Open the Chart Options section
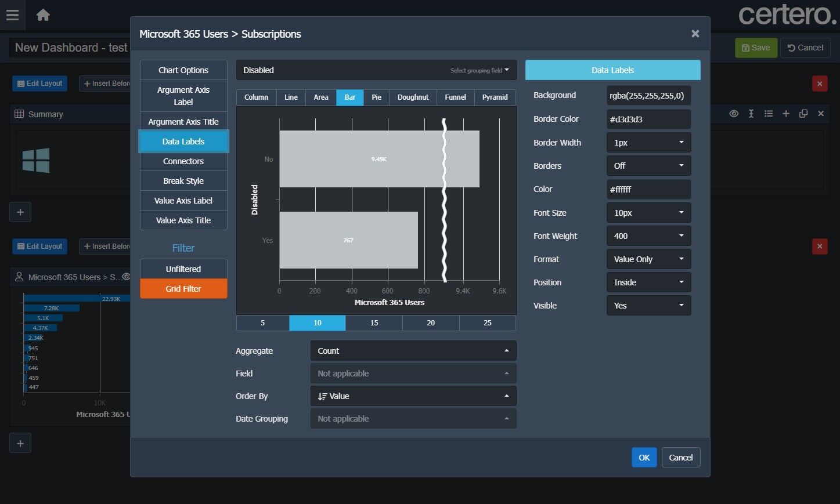Image resolution: width=840 pixels, height=504 pixels. [183, 70]
